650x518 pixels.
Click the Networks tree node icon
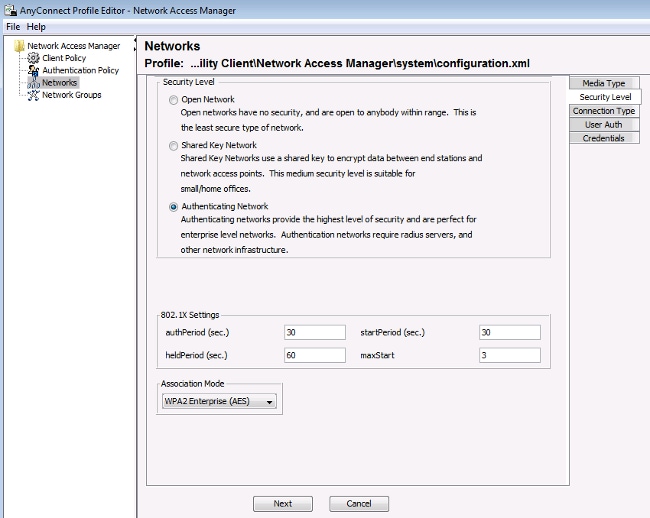34,83
